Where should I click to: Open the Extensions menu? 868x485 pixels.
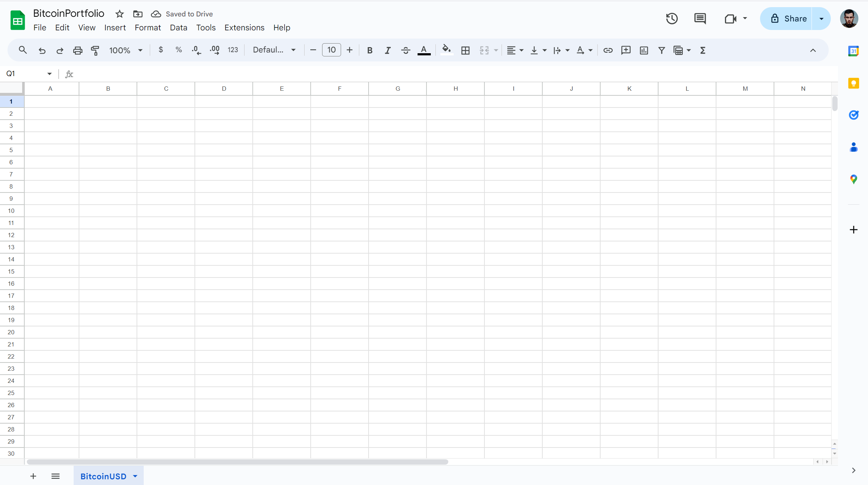point(245,27)
